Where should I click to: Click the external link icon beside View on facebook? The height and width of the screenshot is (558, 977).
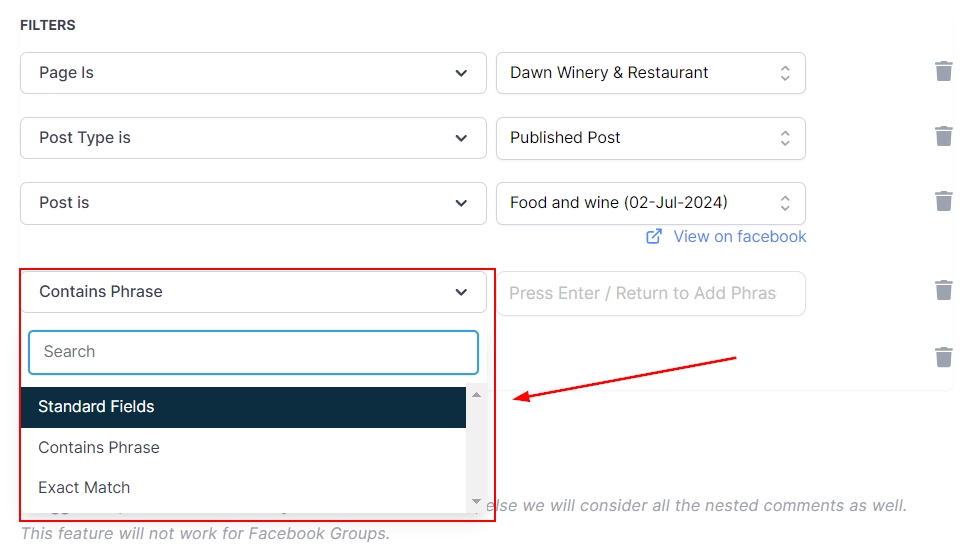(654, 237)
